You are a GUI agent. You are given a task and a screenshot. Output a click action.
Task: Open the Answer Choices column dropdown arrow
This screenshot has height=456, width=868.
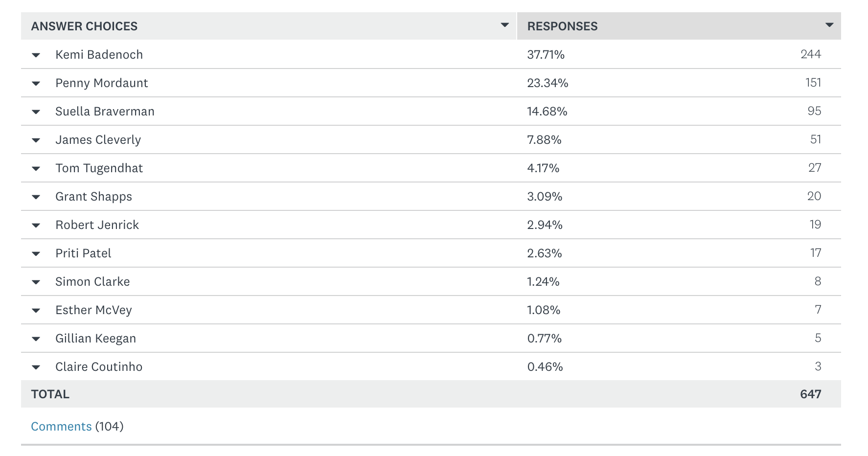[x=505, y=25]
